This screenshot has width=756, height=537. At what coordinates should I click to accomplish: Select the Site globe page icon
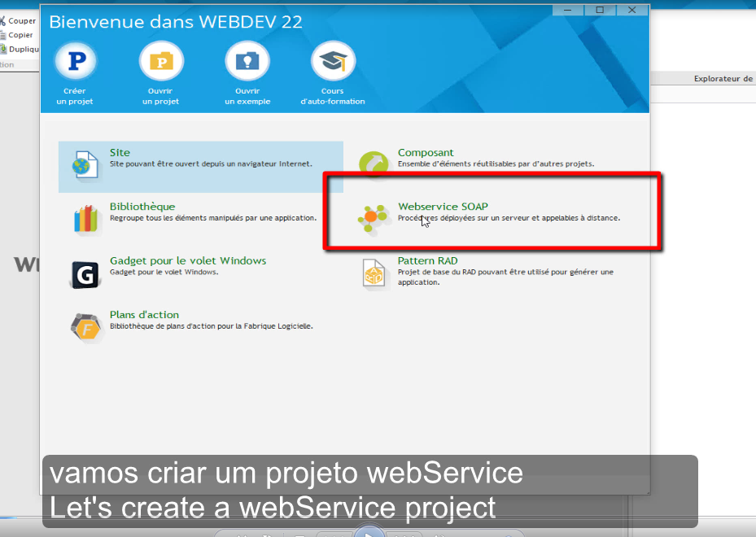(85, 165)
